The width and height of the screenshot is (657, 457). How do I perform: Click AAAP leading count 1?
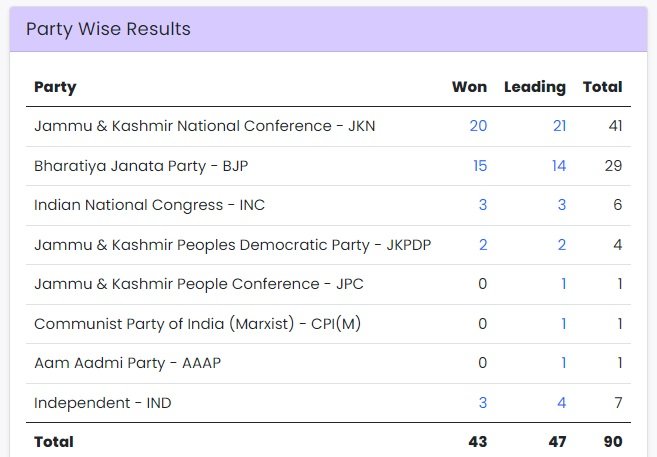pos(564,362)
